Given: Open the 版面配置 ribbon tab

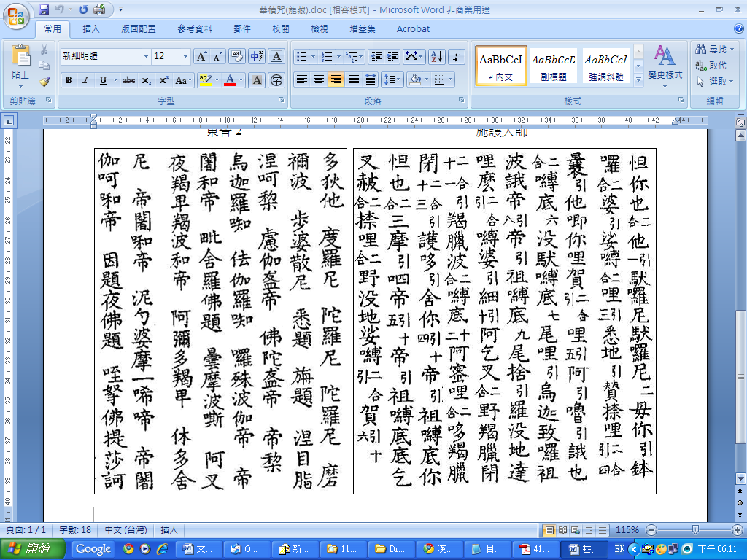Looking at the screenshot, I should point(139,29).
